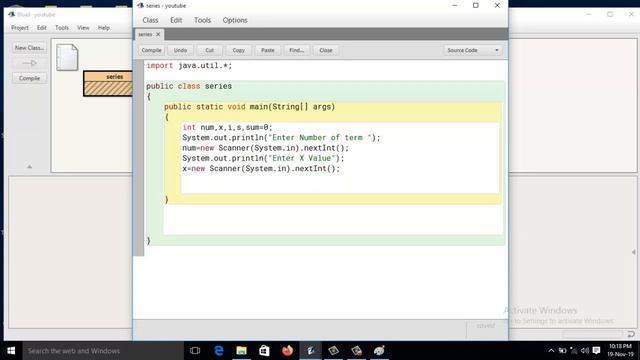Open Edit menu in BlueJ main window
Screen dimensions: 640x360
42,28
